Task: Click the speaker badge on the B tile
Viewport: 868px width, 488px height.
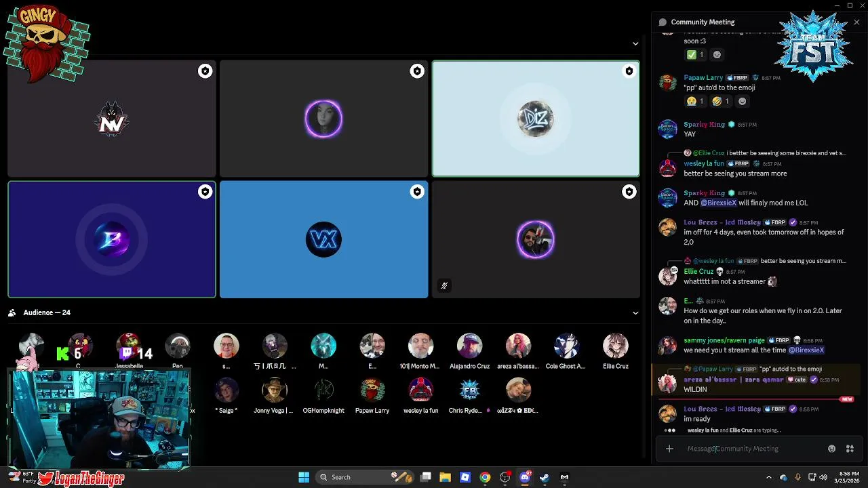Action: click(205, 192)
